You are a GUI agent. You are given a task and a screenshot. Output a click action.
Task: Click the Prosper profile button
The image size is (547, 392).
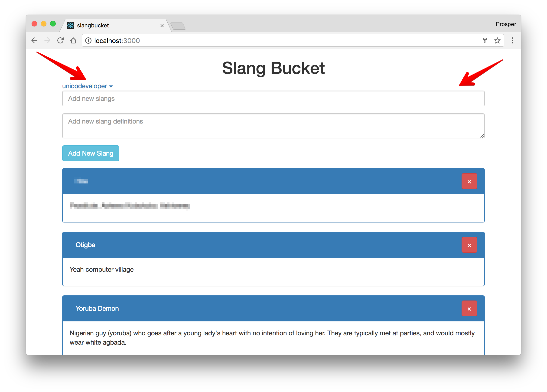[505, 24]
